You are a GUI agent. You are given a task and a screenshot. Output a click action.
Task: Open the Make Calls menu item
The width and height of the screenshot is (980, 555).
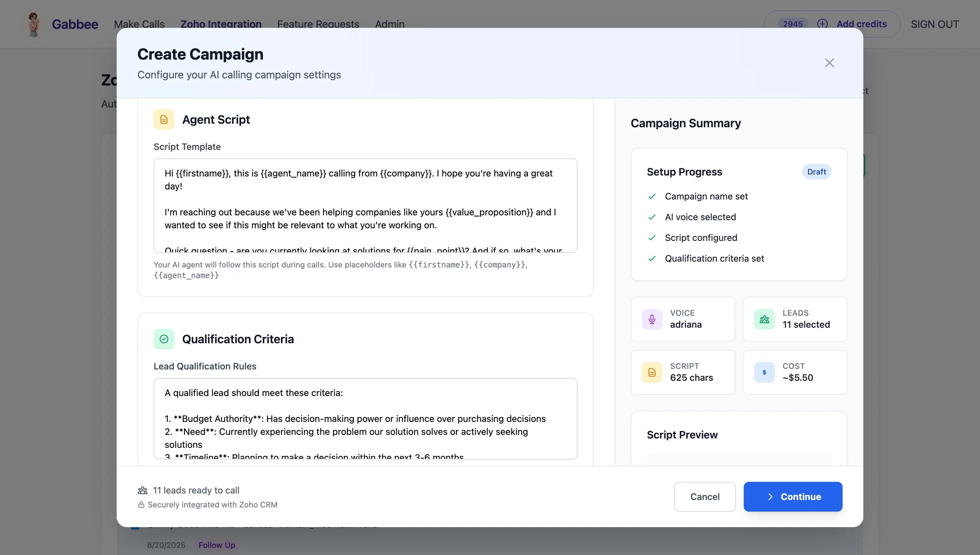[139, 24]
